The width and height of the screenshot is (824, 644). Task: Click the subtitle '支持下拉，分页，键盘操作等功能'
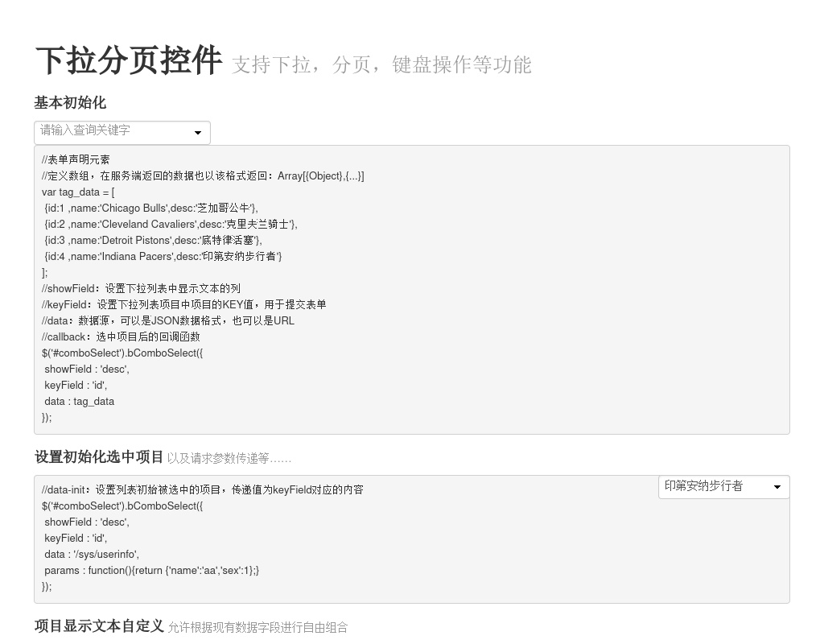tap(382, 64)
